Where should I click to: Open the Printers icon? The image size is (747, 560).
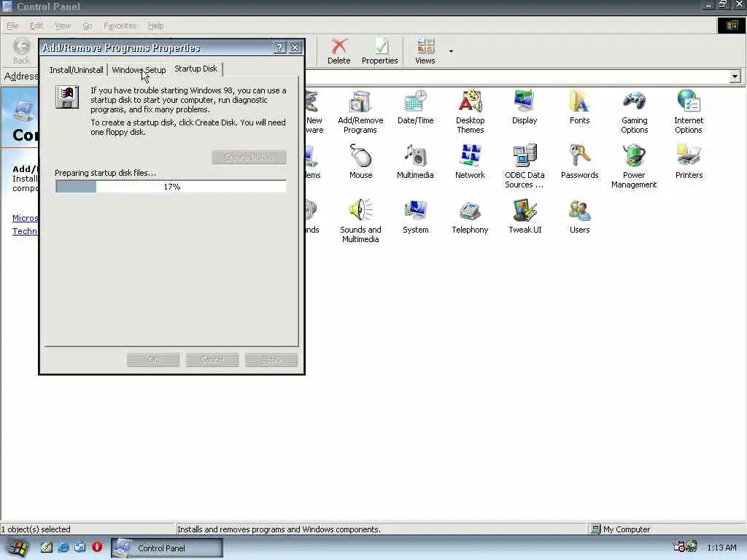[689, 162]
